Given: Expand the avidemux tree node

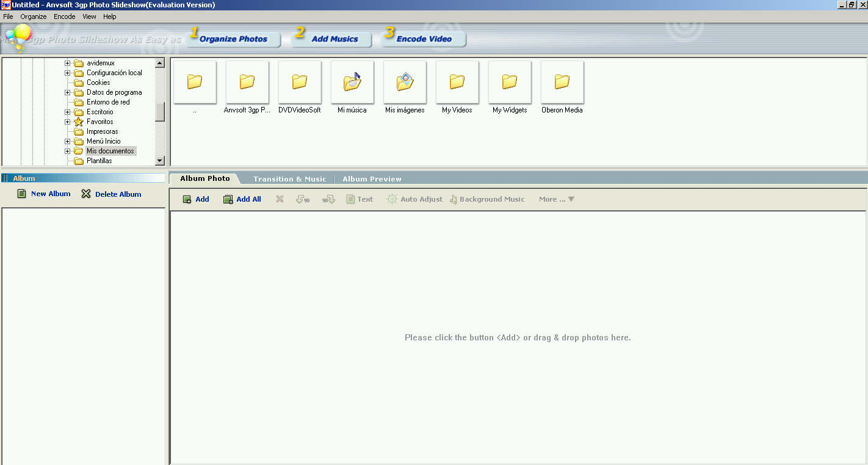Looking at the screenshot, I should pyautogui.click(x=68, y=63).
